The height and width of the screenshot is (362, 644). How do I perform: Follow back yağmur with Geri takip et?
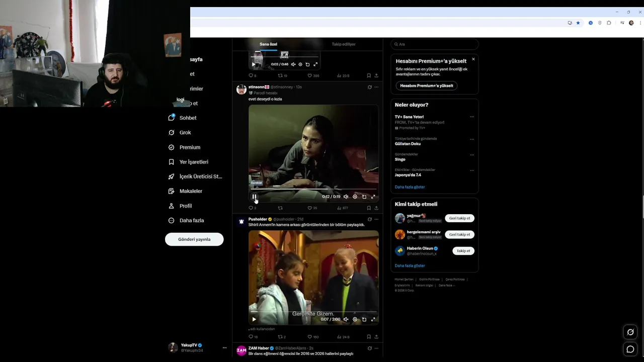459,218
